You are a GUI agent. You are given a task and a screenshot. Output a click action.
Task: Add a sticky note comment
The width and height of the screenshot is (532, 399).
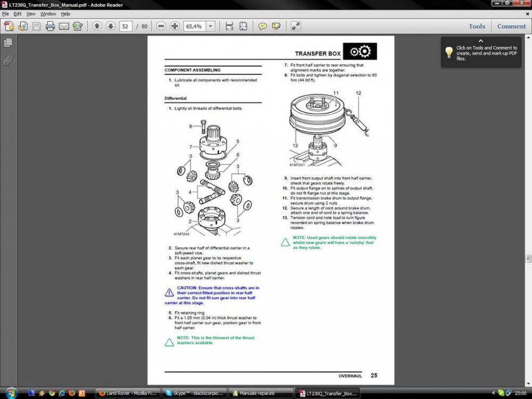[262, 26]
